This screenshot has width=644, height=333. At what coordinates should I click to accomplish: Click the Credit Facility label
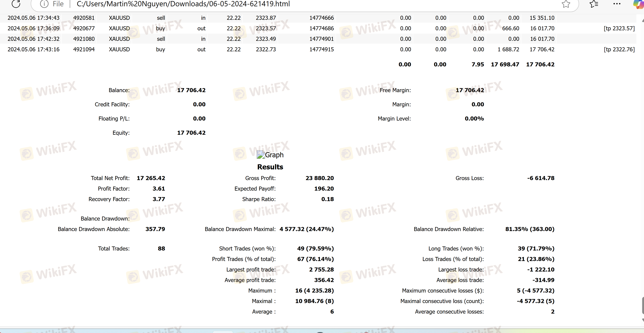pyautogui.click(x=112, y=104)
